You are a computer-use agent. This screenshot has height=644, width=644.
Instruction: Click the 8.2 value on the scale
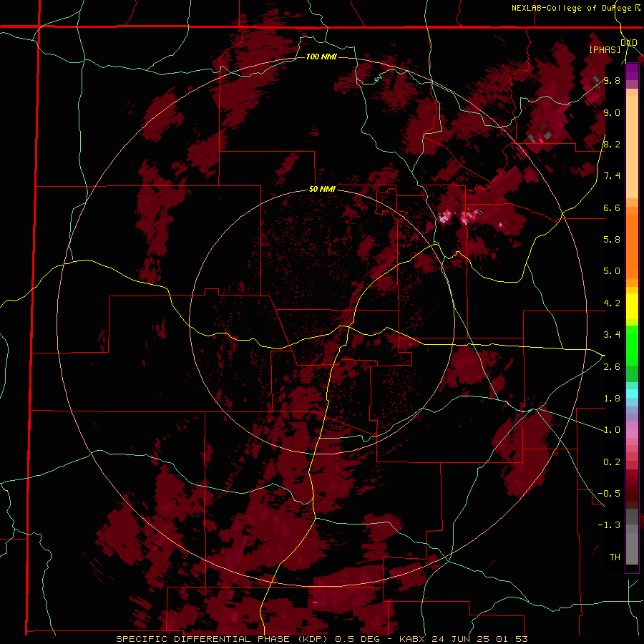pyautogui.click(x=612, y=144)
